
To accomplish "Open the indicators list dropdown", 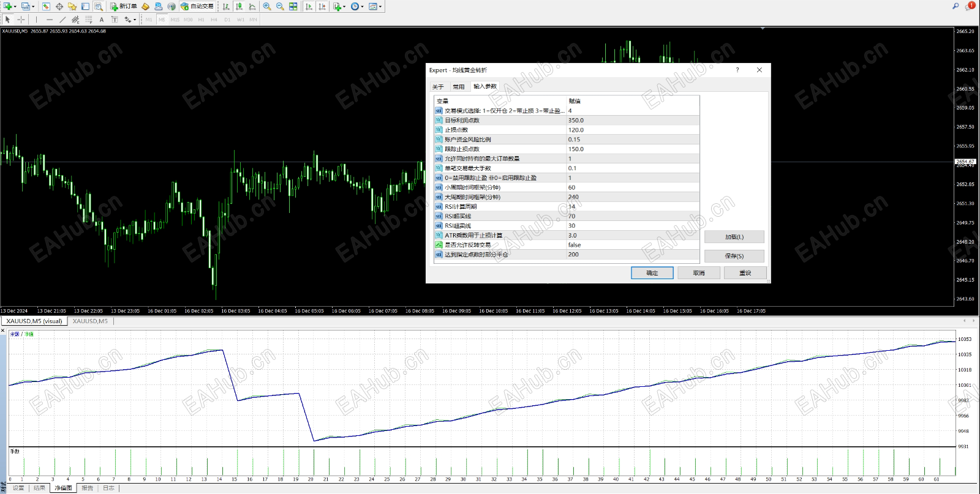I will pyautogui.click(x=339, y=6).
